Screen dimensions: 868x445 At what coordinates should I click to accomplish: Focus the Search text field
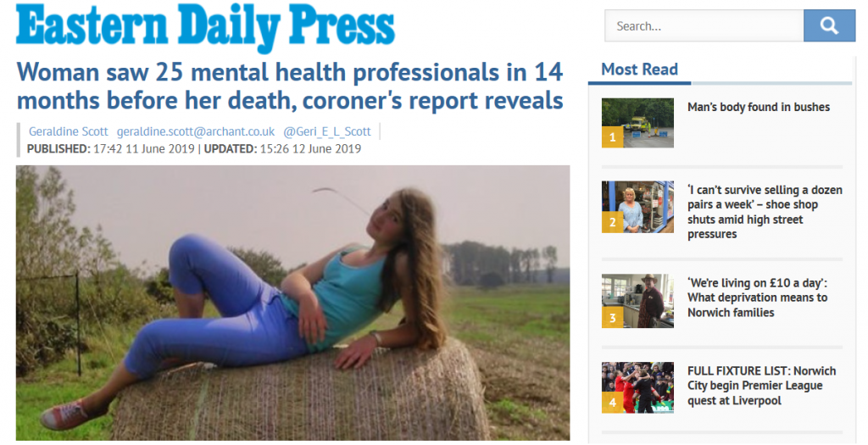click(x=704, y=26)
